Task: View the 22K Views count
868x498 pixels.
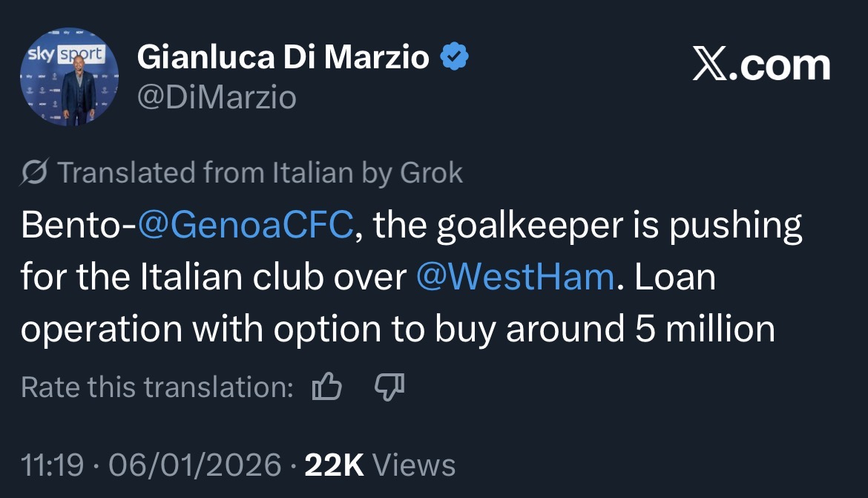Action: click(x=380, y=465)
